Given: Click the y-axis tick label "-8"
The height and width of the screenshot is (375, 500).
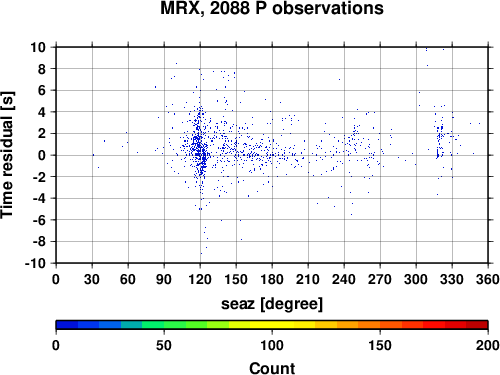Looking at the screenshot, I should point(39,241).
